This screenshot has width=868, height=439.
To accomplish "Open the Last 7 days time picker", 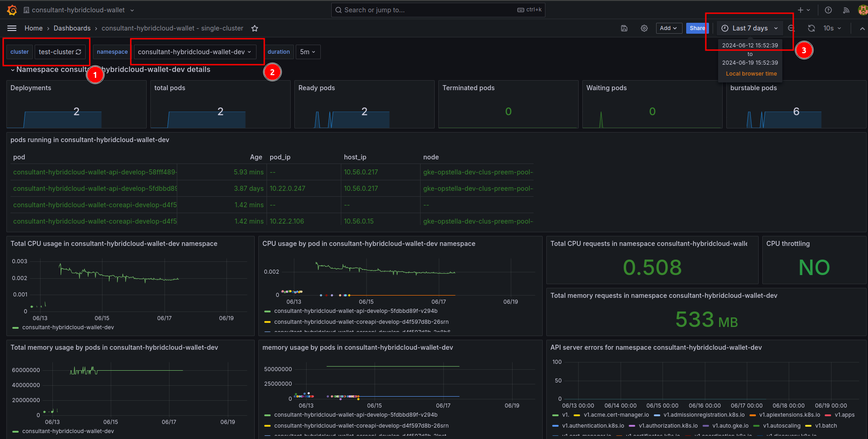I will tap(750, 28).
